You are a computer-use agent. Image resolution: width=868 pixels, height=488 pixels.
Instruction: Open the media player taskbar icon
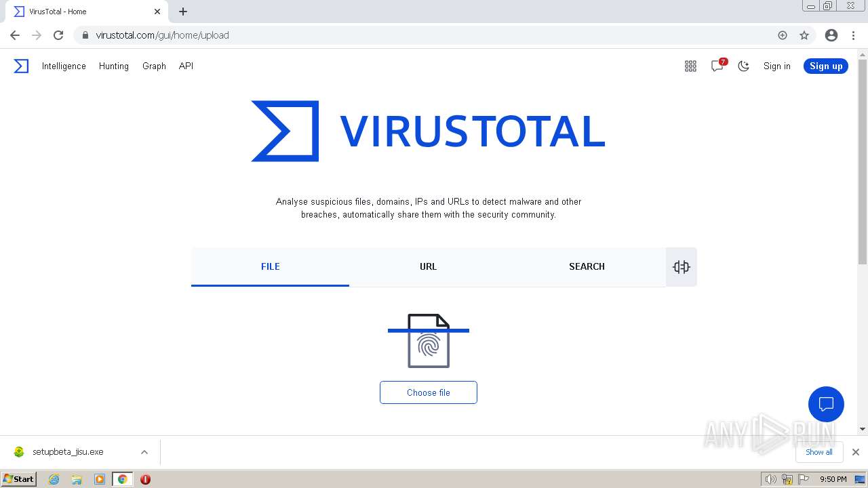pyautogui.click(x=100, y=479)
